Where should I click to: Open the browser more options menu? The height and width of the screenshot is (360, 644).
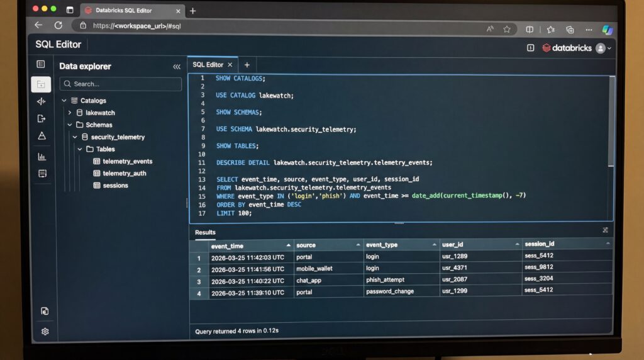(589, 30)
